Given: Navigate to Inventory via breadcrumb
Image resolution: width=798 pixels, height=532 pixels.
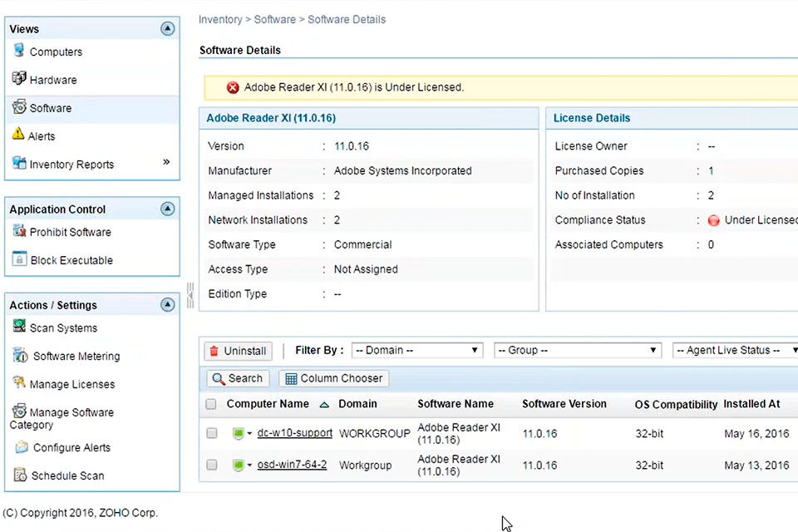Looking at the screenshot, I should tap(220, 19).
